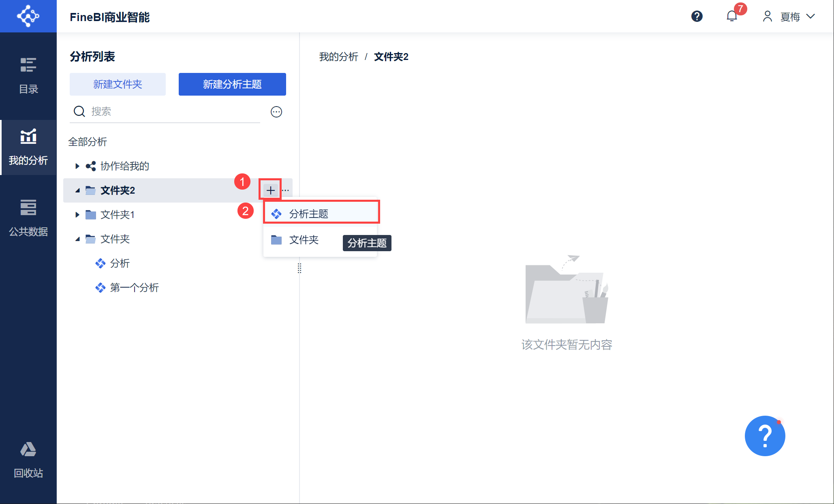This screenshot has width=834, height=504.
Task: Click the 新建分析主题 button
Action: tap(232, 84)
